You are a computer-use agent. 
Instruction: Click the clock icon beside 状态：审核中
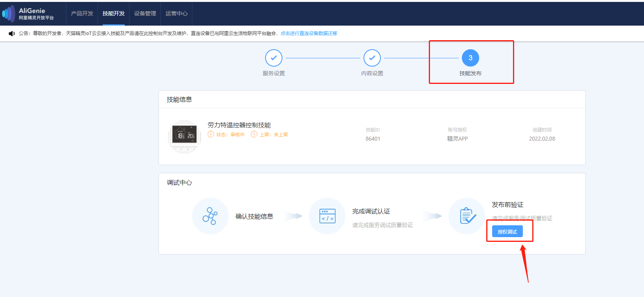[211, 134]
